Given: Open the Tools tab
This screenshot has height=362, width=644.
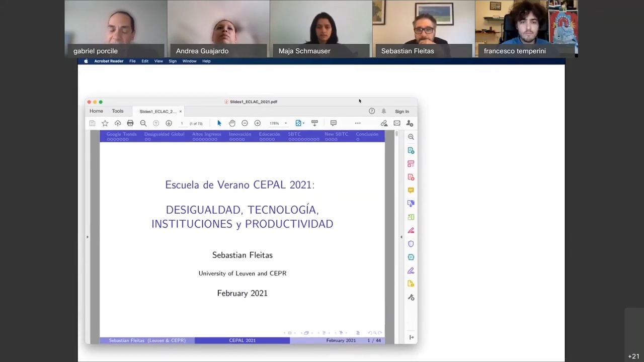Looking at the screenshot, I should click(x=118, y=111).
